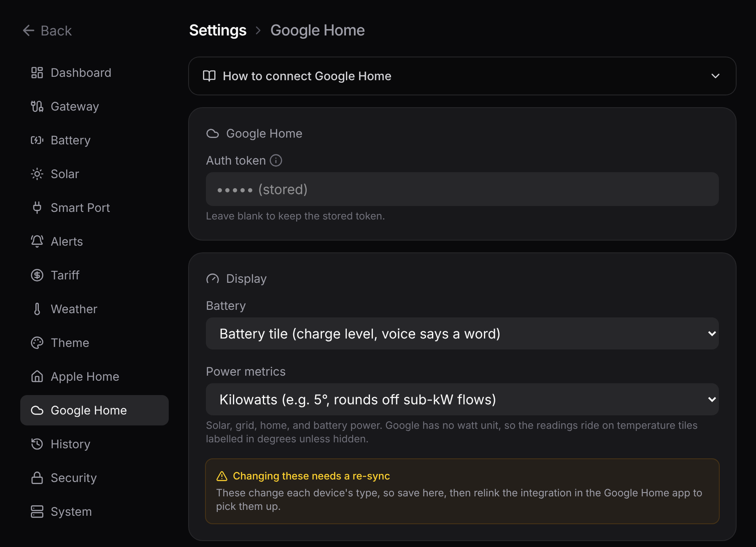Viewport: 756px width, 547px height.
Task: Click the System server icon
Action: pos(37,512)
